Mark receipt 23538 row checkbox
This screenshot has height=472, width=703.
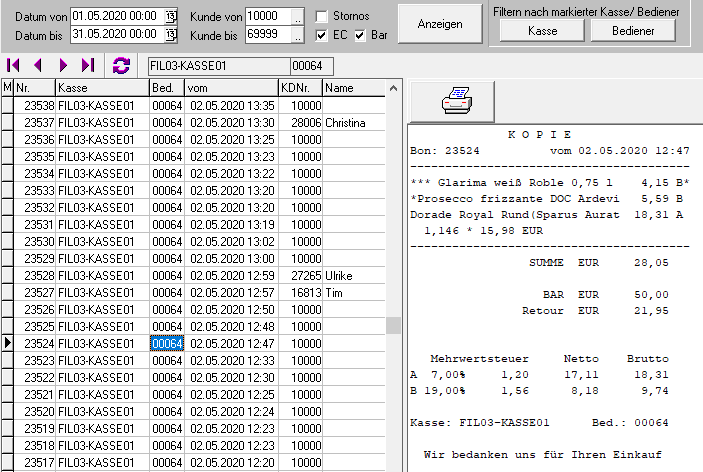pos(7,106)
